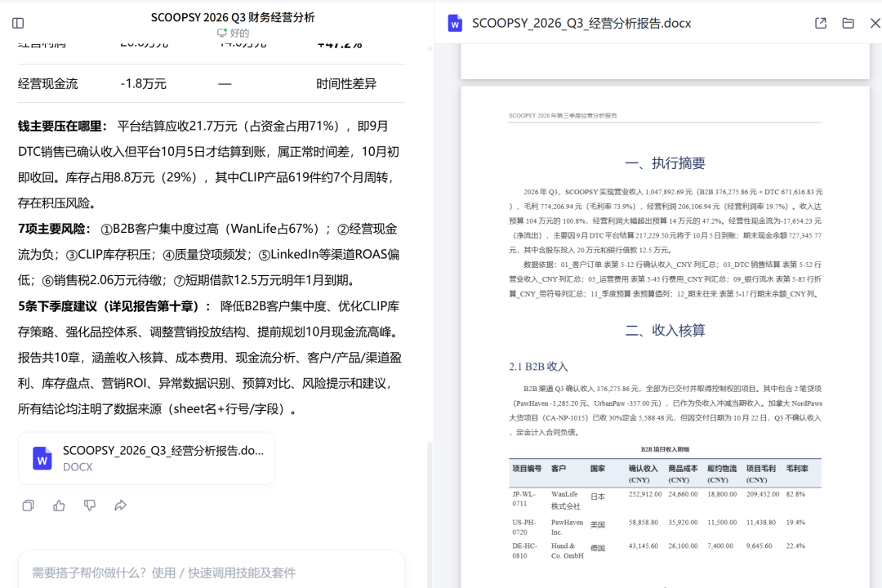This screenshot has height=588, width=882.
Task: Click the 58,858.80 revenue cell
Action: [643, 522]
